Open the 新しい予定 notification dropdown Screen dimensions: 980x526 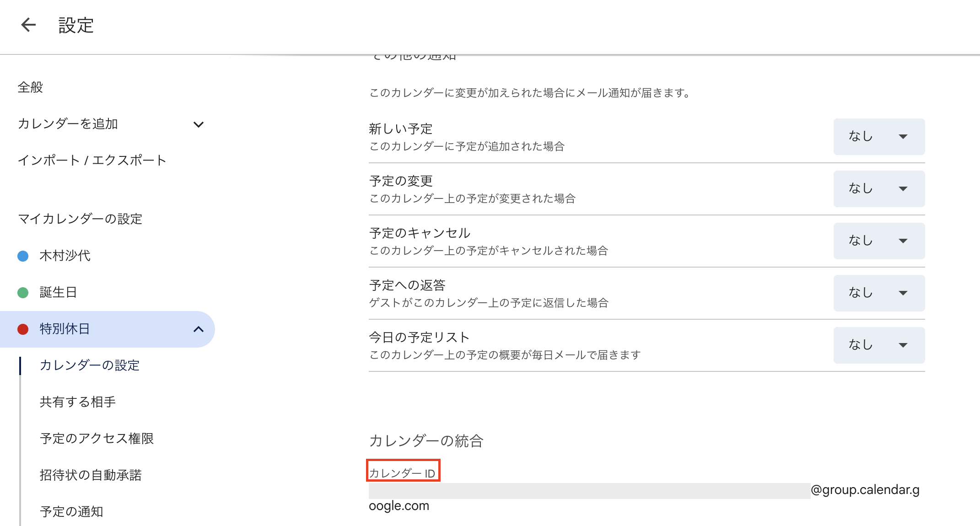tap(879, 136)
